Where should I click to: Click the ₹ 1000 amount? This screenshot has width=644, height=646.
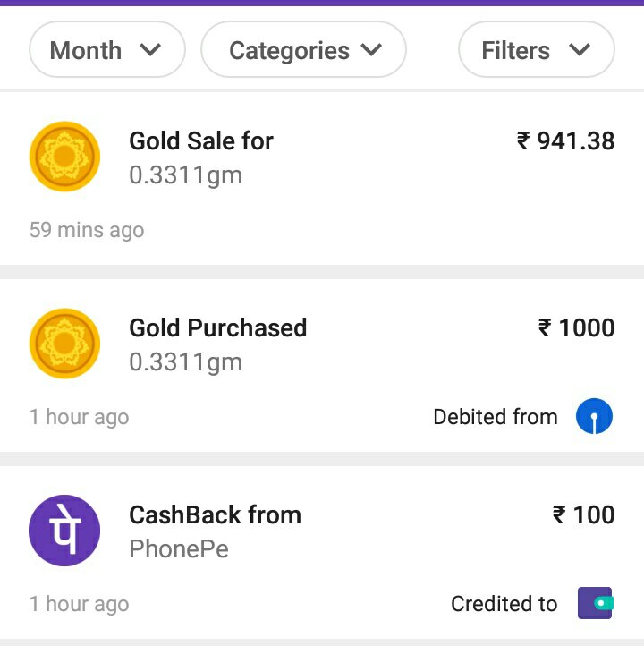pos(576,327)
